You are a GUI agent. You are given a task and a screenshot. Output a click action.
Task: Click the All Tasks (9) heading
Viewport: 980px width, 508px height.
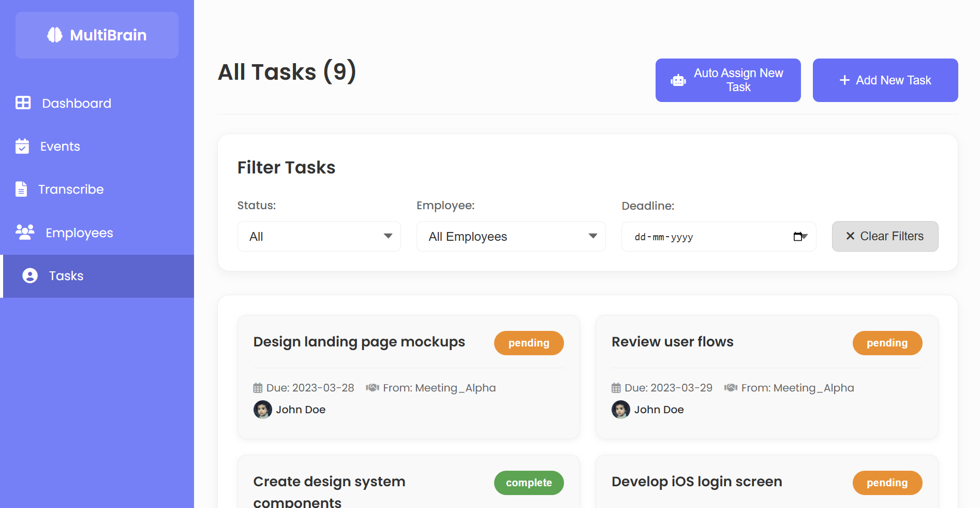coord(287,71)
